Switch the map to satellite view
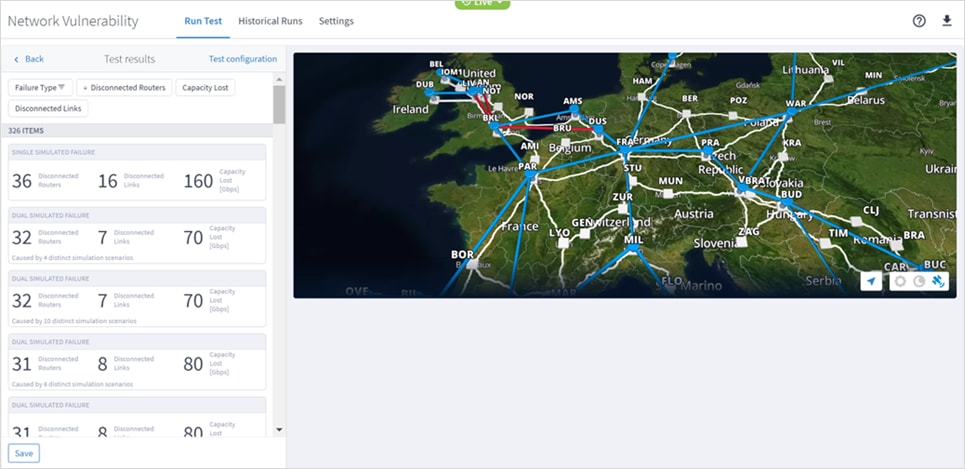This screenshot has width=965, height=469. 938,281
